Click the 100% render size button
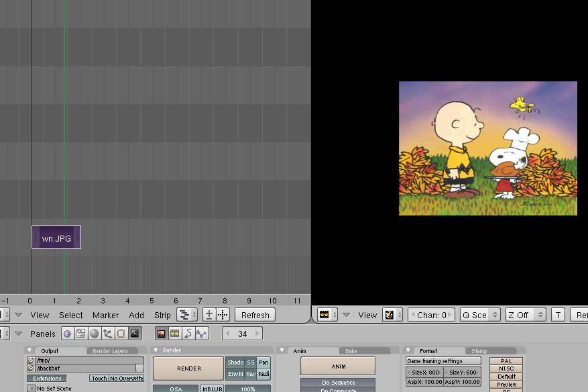 (248, 389)
